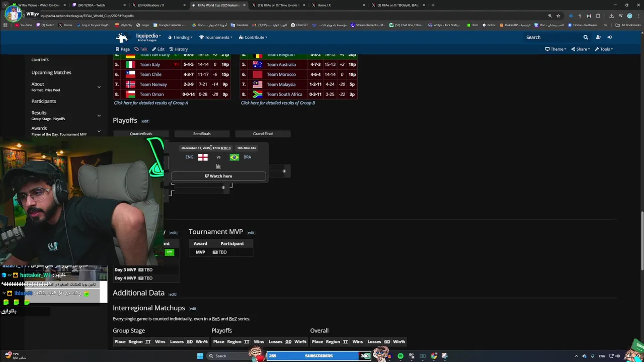Viewport: 644px width, 362px height.
Task: Click edit next to Playoffs heading
Action: tap(145, 121)
